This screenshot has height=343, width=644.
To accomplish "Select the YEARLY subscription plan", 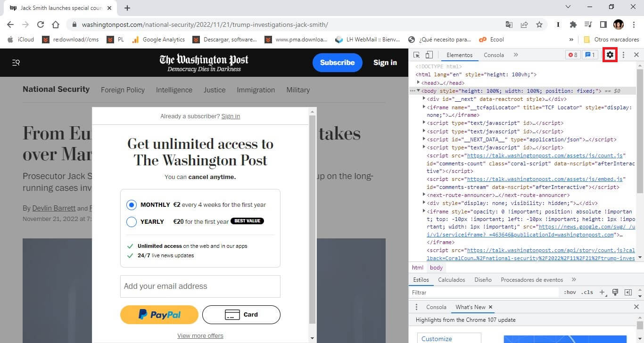I will click(132, 221).
